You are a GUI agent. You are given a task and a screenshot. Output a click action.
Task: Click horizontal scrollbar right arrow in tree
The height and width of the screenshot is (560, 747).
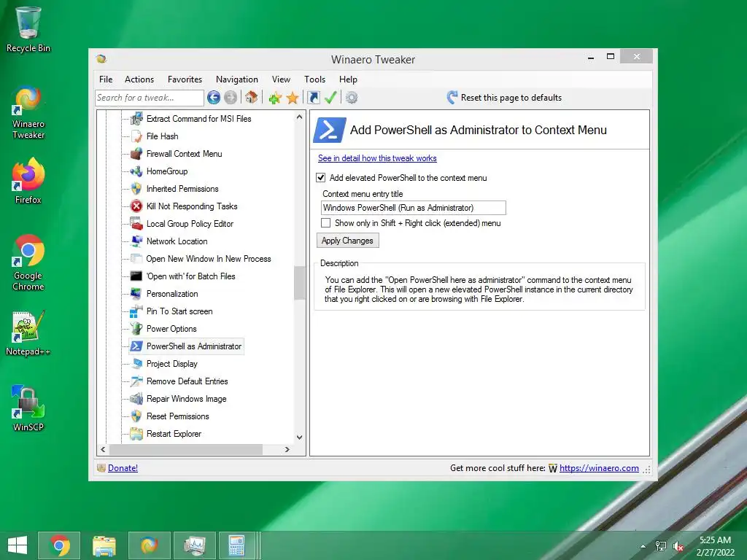click(287, 449)
